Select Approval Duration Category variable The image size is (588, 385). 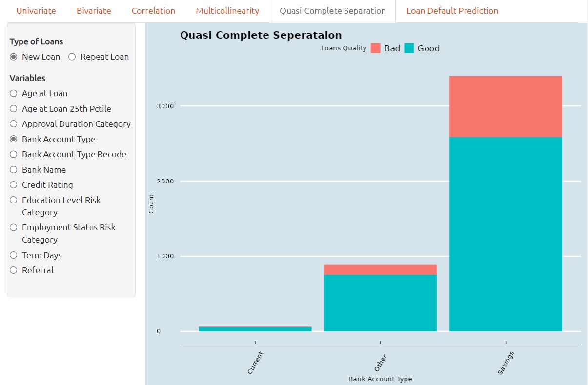(14, 124)
